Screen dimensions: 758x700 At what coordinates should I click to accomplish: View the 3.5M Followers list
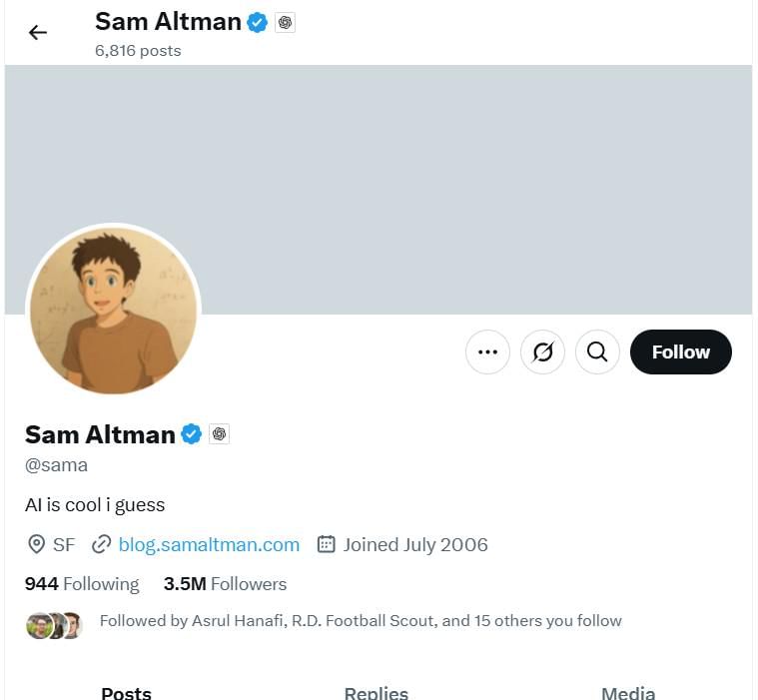(225, 584)
